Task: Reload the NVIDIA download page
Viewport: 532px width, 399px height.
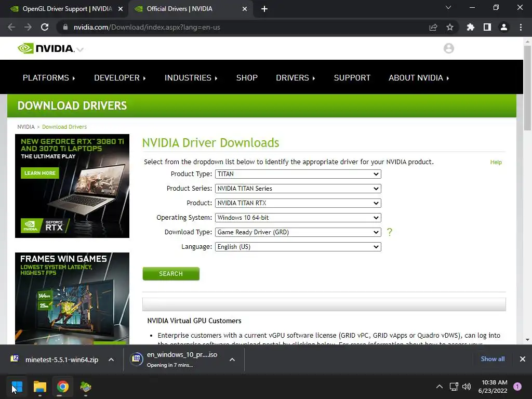Action: tap(45, 27)
